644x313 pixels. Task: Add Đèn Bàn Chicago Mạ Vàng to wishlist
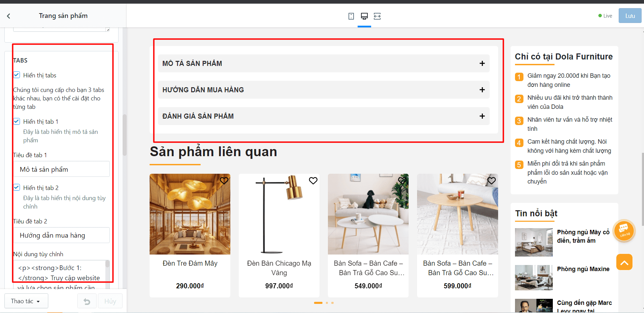click(x=313, y=181)
